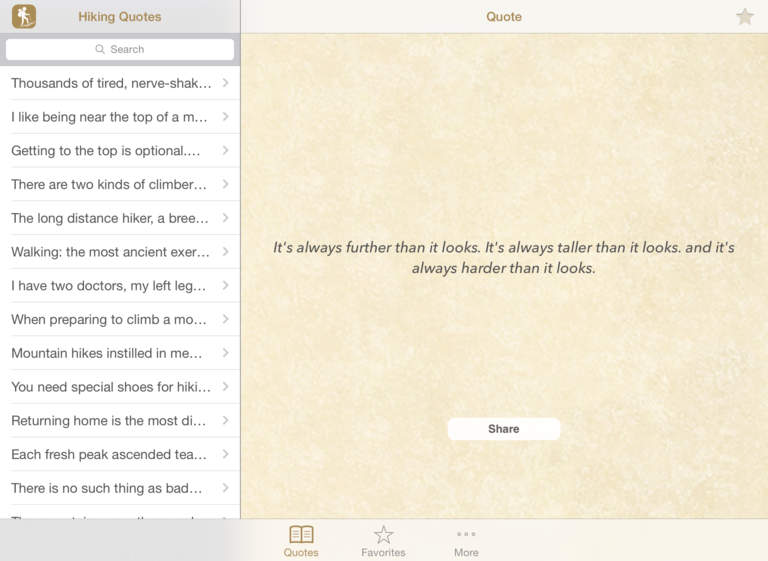Open chevron for 'I have two doctors' quote

click(x=226, y=286)
